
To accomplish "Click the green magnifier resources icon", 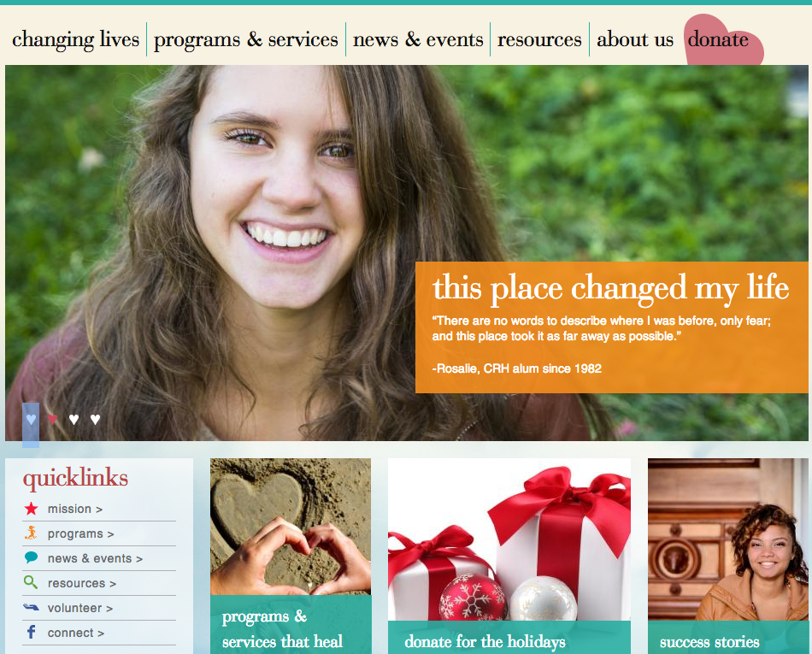I will coord(31,582).
